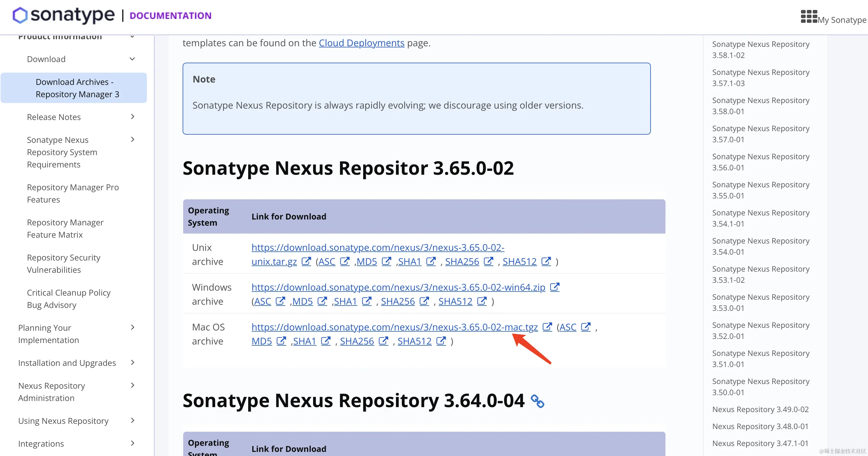868x456 pixels.
Task: Jump to Nexus Repository 3.49.0-02 entry
Action: click(760, 409)
